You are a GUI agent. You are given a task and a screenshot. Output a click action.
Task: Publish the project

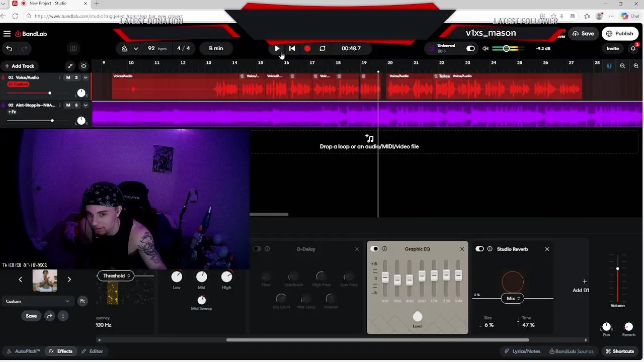pos(620,34)
